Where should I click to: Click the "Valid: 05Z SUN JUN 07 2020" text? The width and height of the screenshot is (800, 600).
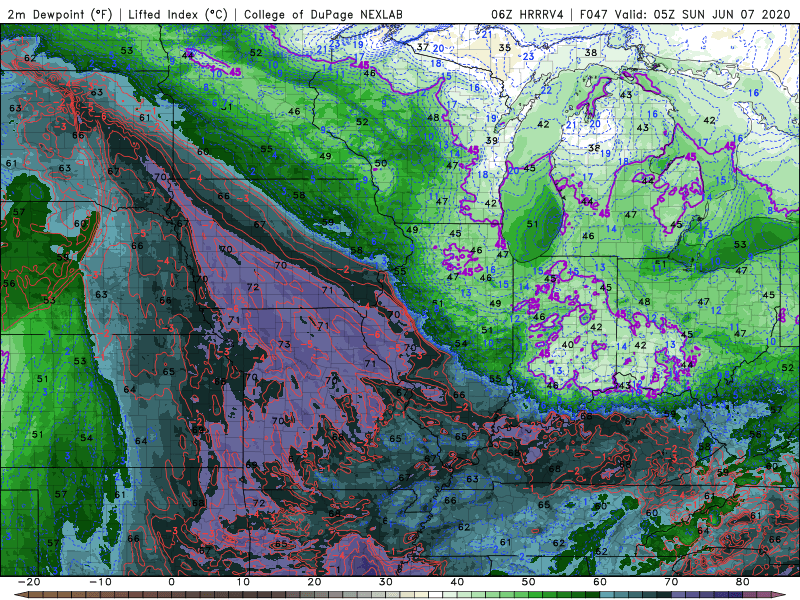(702, 14)
